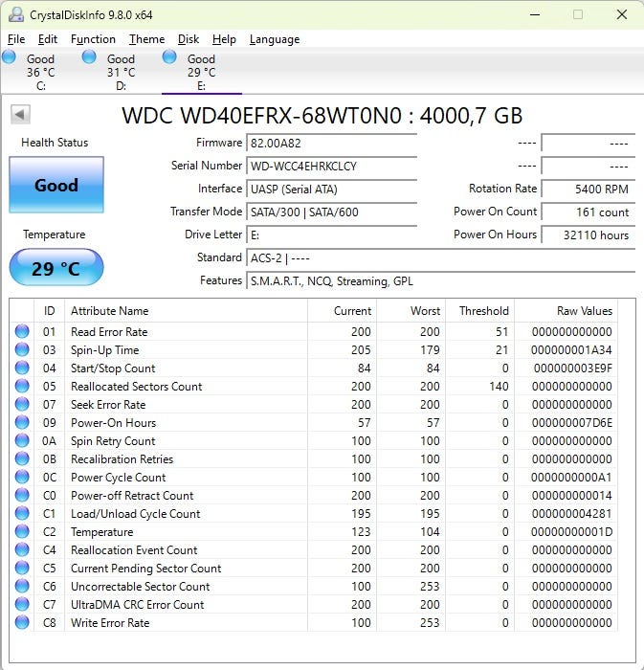Click the status orb for Power Cycle Count
Image resolution: width=644 pixels, height=670 pixels.
click(x=22, y=477)
